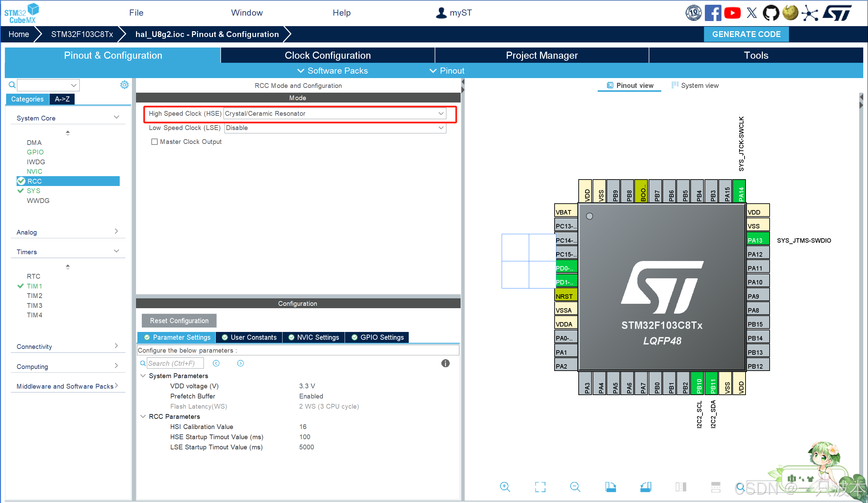Click the Reset Configuration button

click(179, 320)
